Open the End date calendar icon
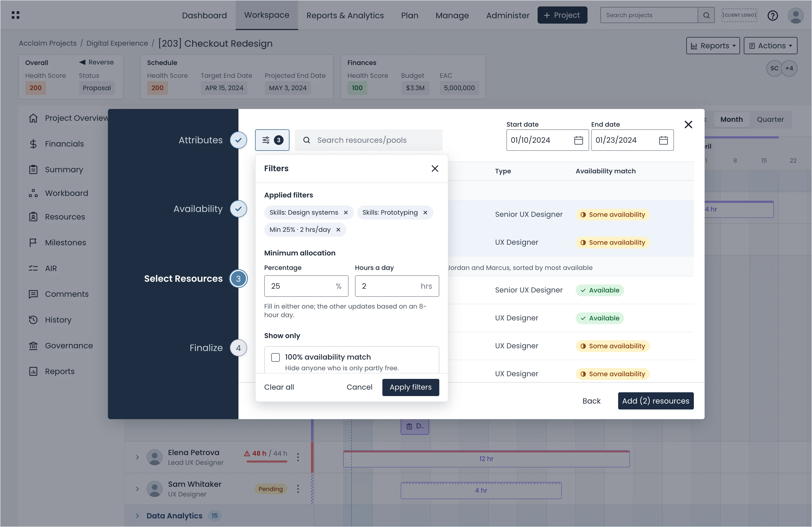This screenshot has width=812, height=527. pyautogui.click(x=663, y=140)
